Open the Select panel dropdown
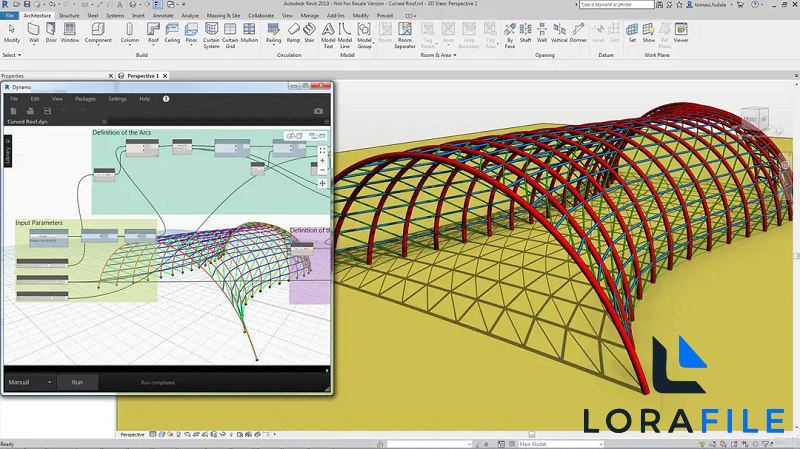 (x=12, y=55)
